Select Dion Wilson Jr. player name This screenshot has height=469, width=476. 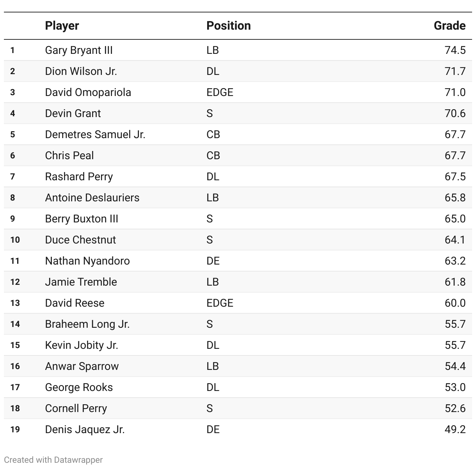tap(81, 71)
